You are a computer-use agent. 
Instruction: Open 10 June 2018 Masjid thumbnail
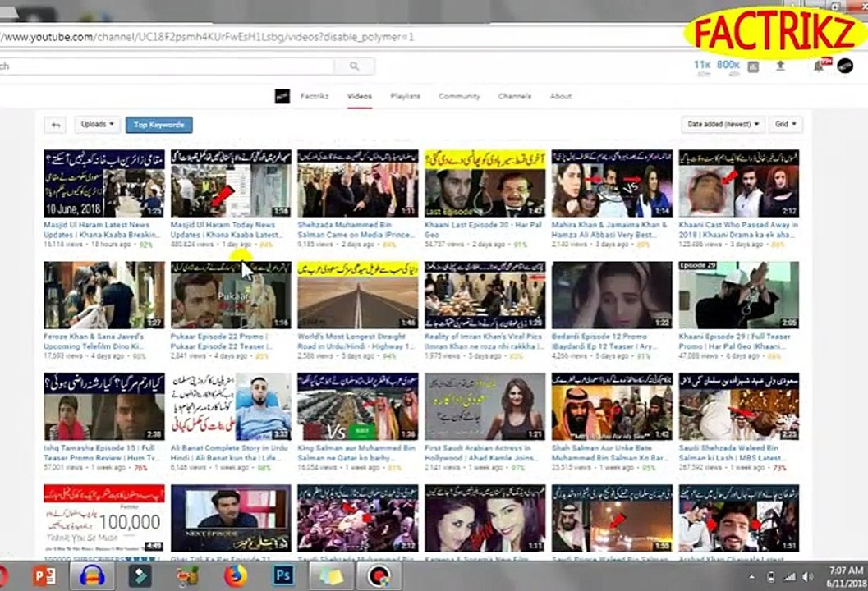(x=104, y=183)
